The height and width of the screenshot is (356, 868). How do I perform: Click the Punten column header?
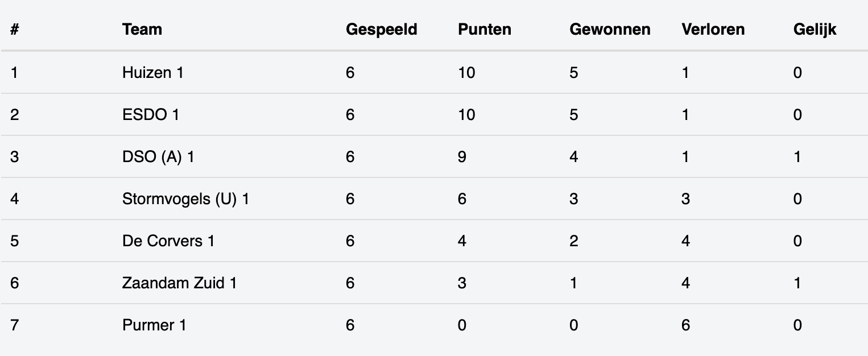pos(485,30)
